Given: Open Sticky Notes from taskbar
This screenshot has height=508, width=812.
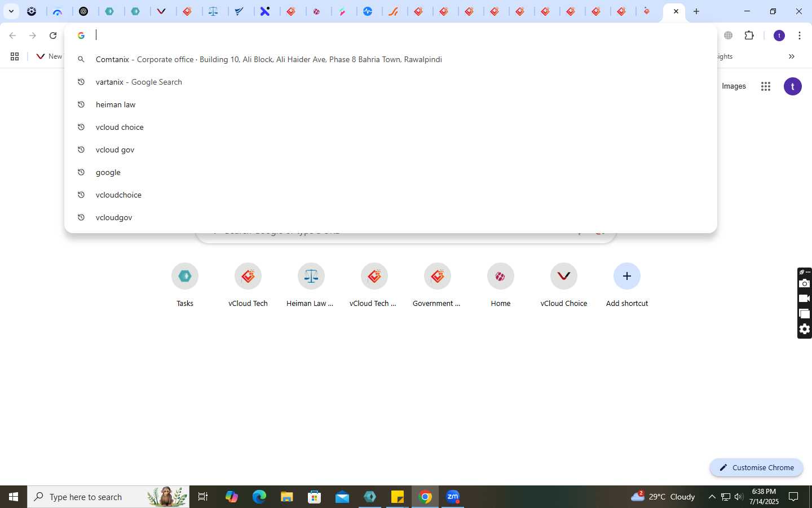Looking at the screenshot, I should click(x=398, y=497).
